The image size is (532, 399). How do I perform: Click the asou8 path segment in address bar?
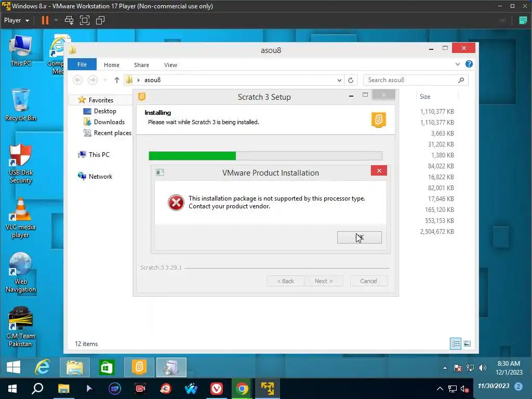[152, 80]
